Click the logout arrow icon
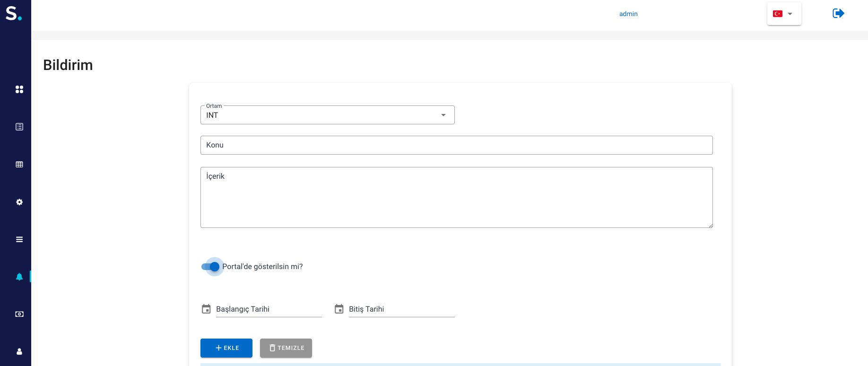The image size is (868, 366). [x=838, y=13]
